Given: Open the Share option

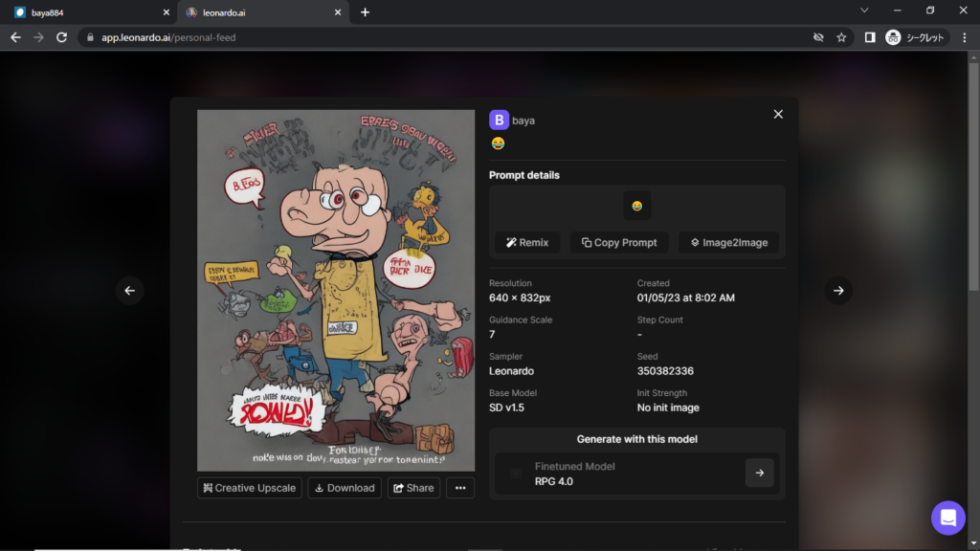Looking at the screenshot, I should point(413,488).
